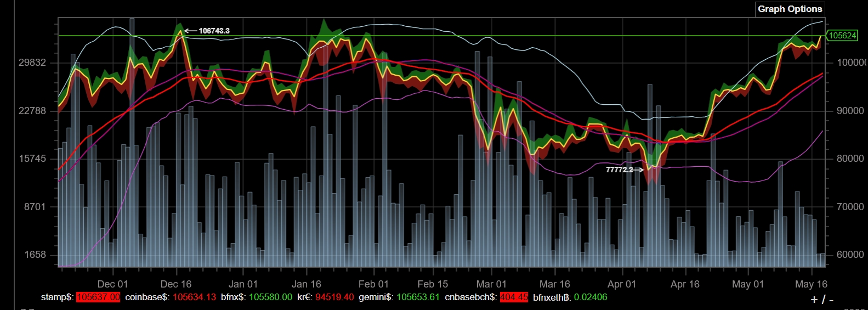Click the Apr 01 date label
This screenshot has width=868, height=310.
coord(622,284)
